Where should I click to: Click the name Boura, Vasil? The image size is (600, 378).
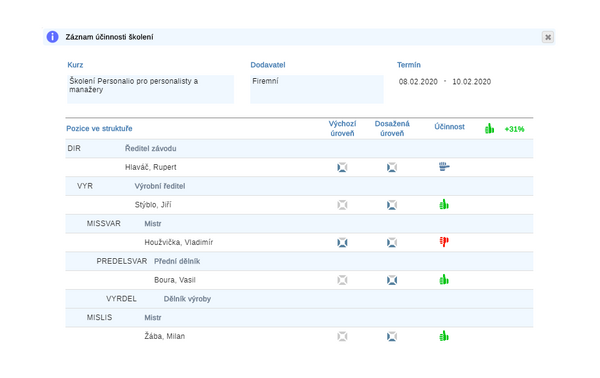174,280
